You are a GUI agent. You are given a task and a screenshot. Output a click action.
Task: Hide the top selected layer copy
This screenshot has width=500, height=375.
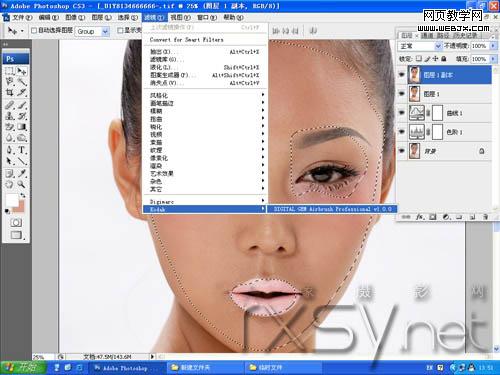tap(402, 75)
